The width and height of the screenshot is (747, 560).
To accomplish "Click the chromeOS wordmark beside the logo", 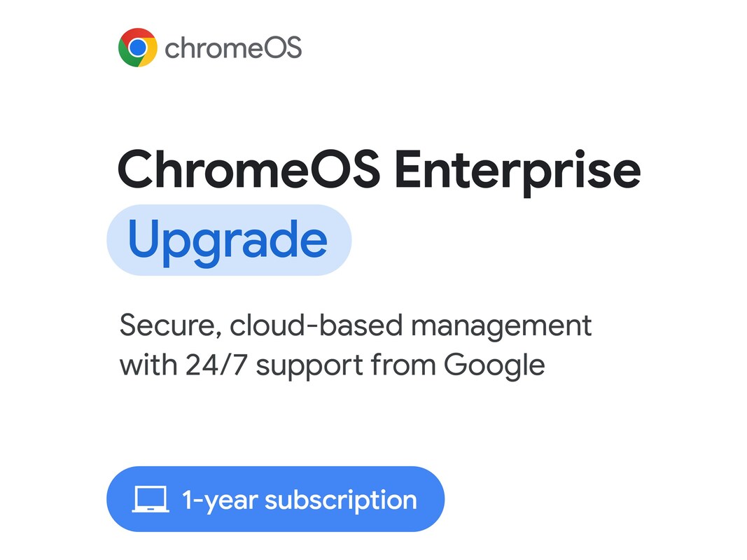I will (233, 48).
